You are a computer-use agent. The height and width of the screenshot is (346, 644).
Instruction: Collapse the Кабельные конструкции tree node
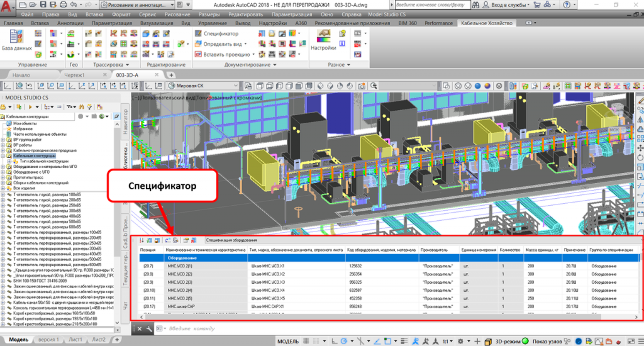(x=3, y=156)
